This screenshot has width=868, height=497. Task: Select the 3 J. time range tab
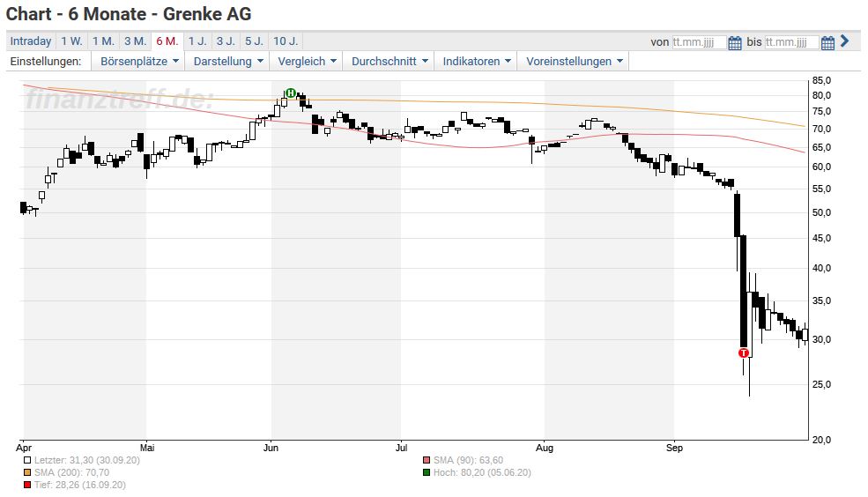226,41
